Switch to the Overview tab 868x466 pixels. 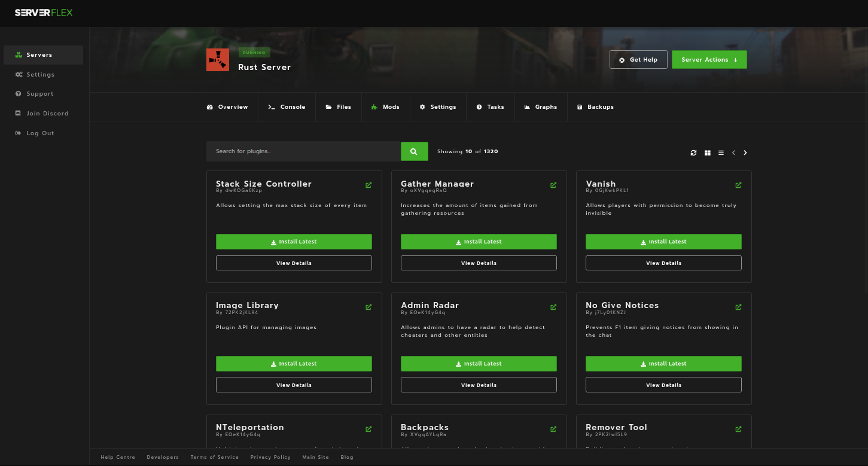pos(227,107)
